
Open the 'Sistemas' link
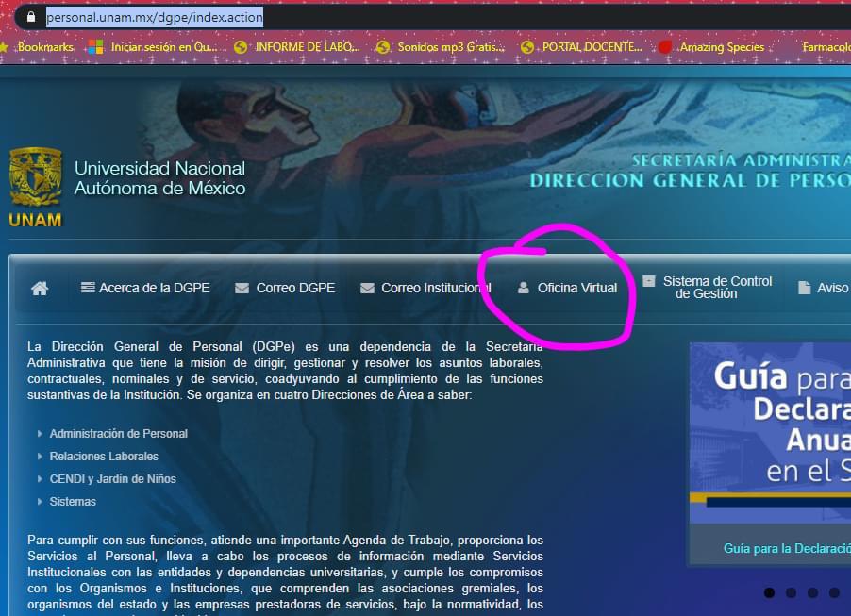tap(73, 502)
